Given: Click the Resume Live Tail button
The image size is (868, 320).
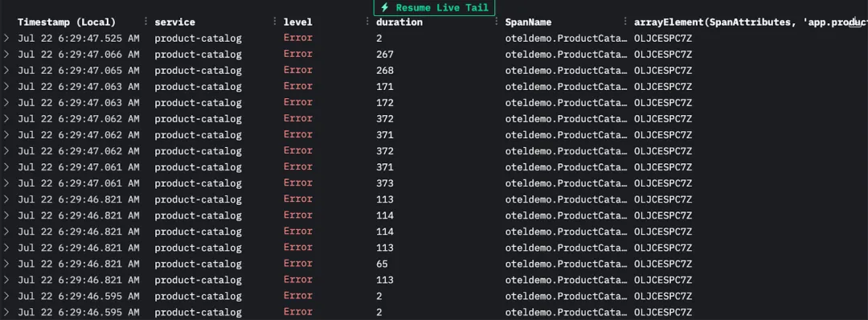Looking at the screenshot, I should (434, 8).
